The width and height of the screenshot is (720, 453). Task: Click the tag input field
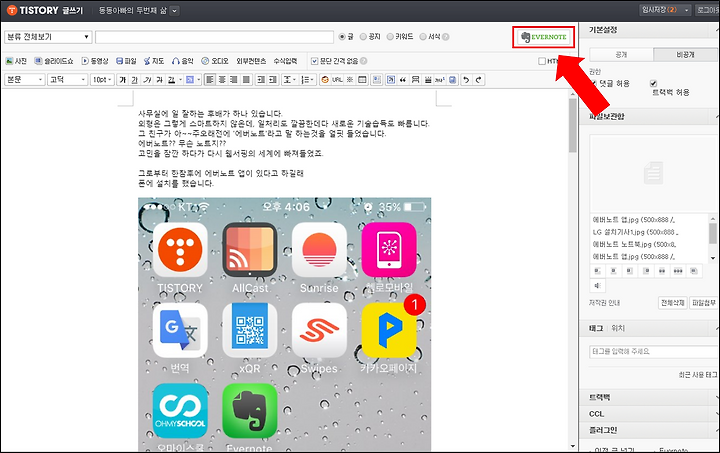654,352
